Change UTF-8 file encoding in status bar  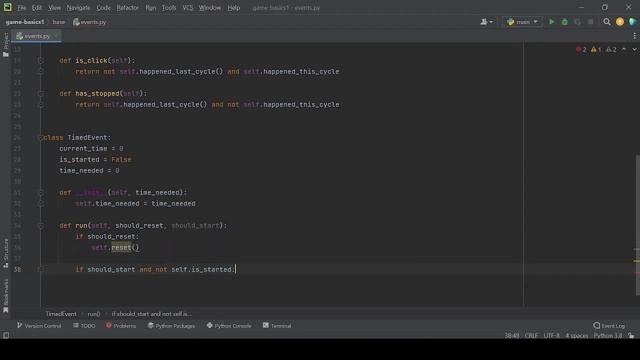tap(551, 336)
